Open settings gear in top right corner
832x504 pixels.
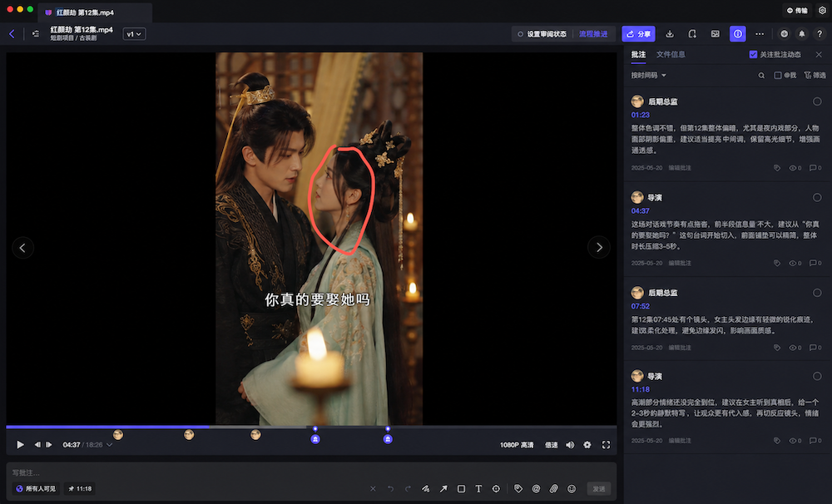coord(822,10)
